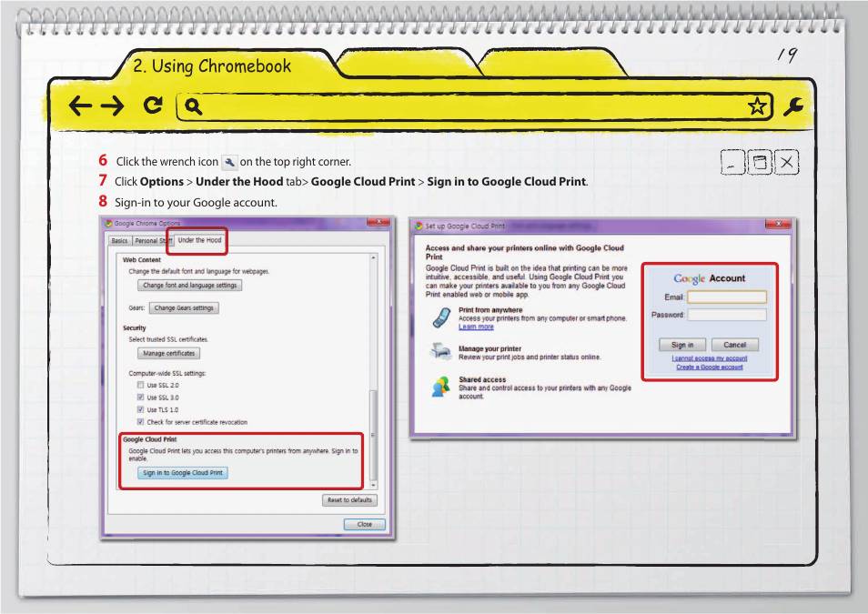Click the sketched minimize window button
The width and height of the screenshot is (868, 614).
(732, 162)
